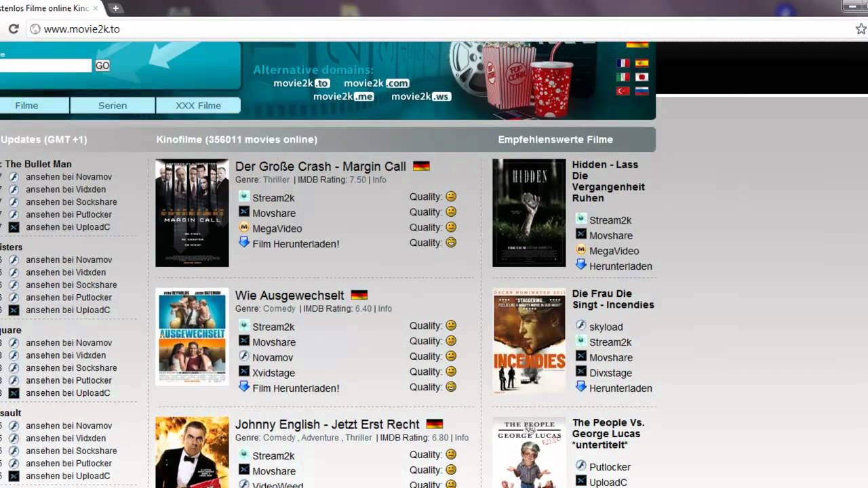Screen dimensions: 868x488
Task: Click the Stream2k icon under Margin Call
Action: tap(244, 197)
